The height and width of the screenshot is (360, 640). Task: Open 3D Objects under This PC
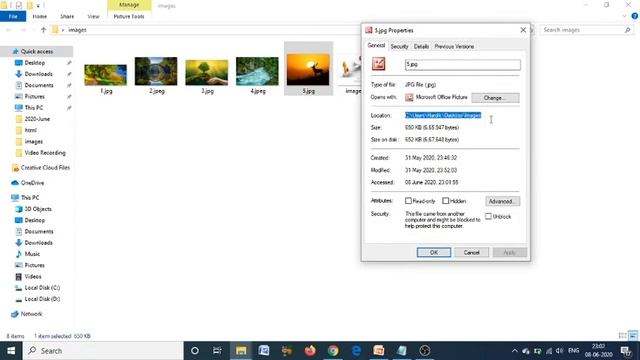coord(38,209)
